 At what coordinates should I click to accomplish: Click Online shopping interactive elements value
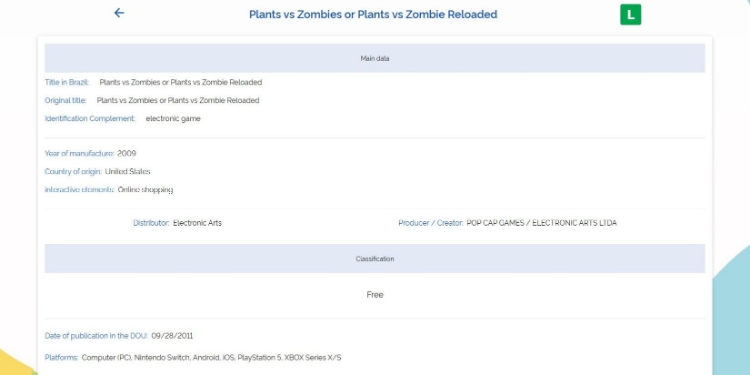point(145,190)
